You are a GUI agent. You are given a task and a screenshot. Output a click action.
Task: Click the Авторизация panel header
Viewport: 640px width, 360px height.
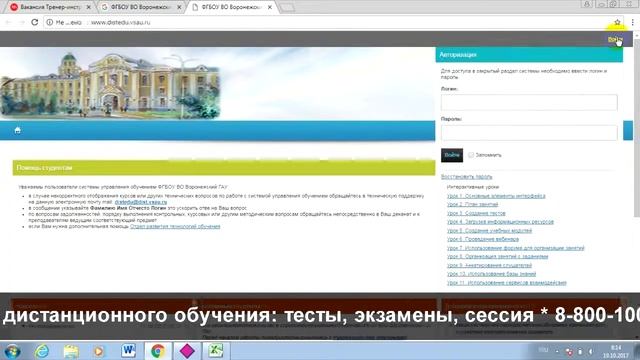coord(529,55)
